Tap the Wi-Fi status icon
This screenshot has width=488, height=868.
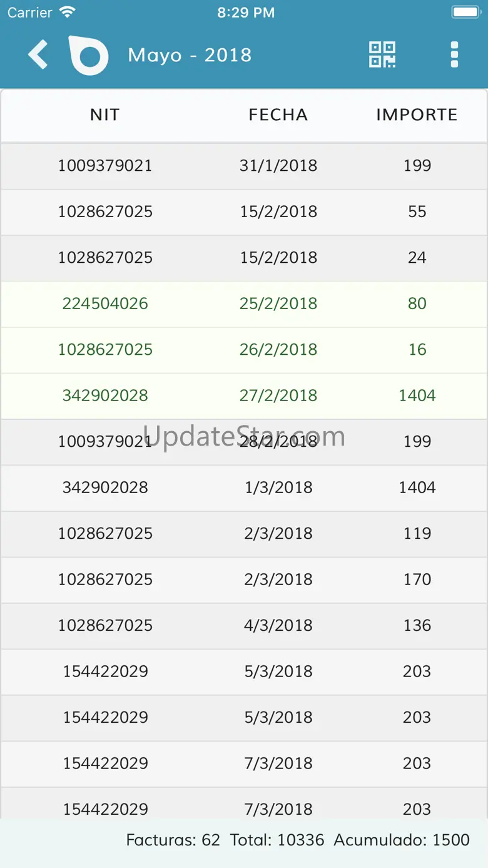coord(67,13)
